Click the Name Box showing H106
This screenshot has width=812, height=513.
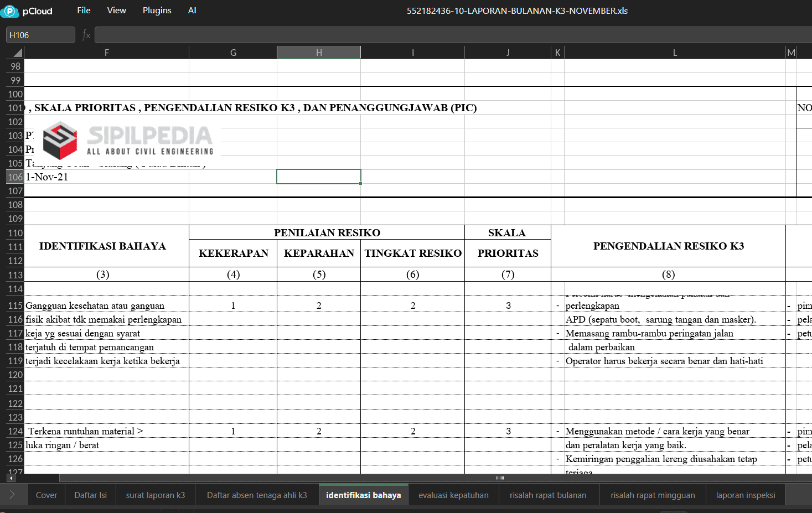40,35
